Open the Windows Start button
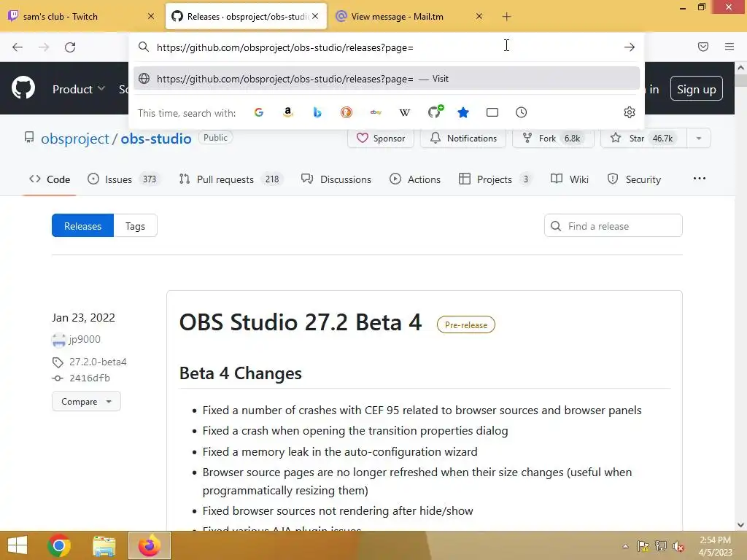The image size is (747, 560). point(18,545)
